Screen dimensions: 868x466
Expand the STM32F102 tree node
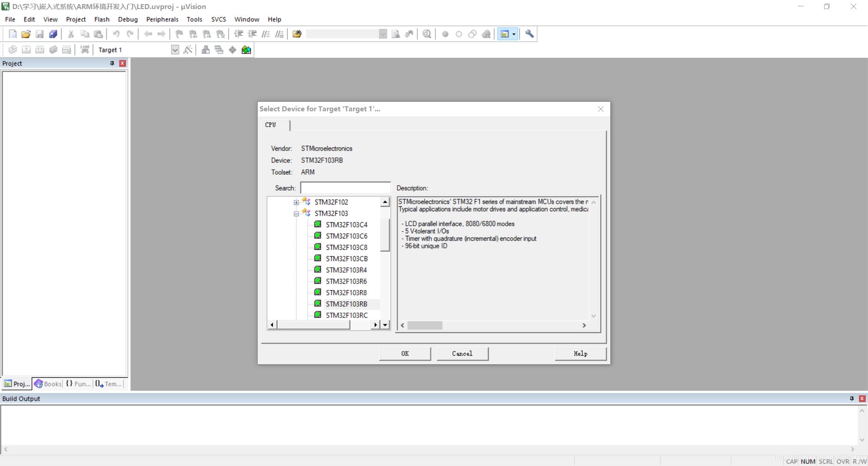296,202
